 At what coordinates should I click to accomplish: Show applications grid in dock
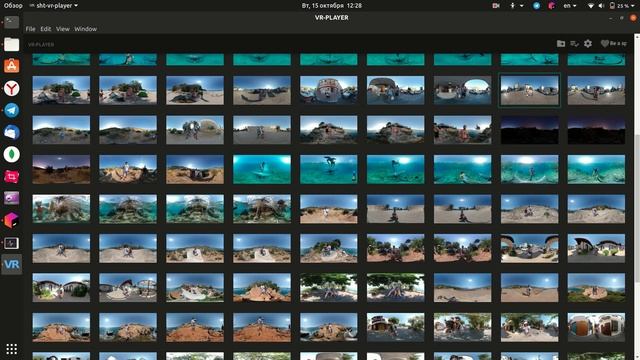pyautogui.click(x=11, y=349)
